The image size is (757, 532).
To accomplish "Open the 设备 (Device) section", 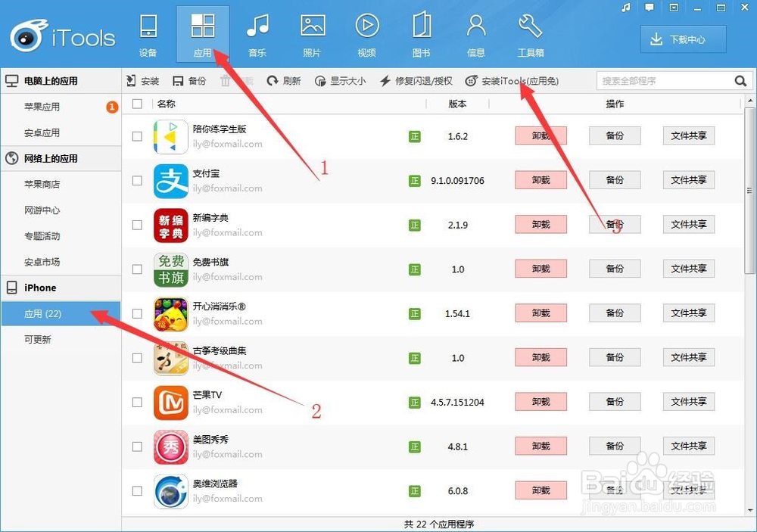I will coord(148,35).
